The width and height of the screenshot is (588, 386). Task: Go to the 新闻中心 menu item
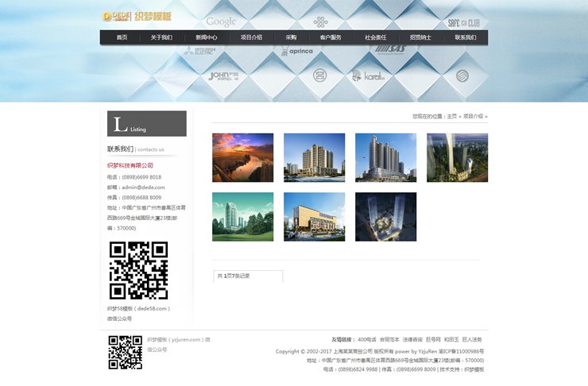click(207, 37)
